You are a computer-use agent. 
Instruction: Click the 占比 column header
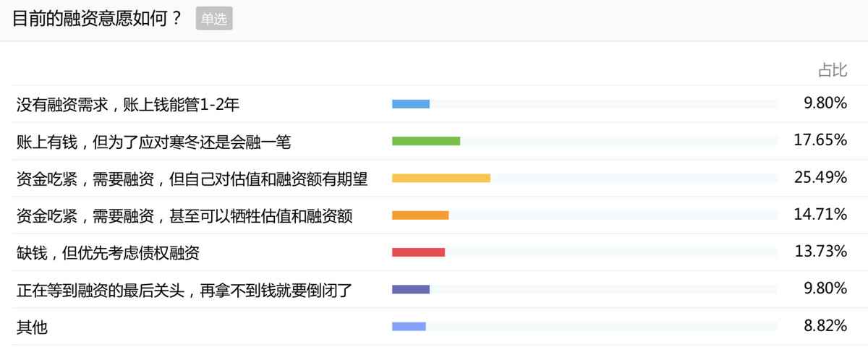tap(832, 70)
